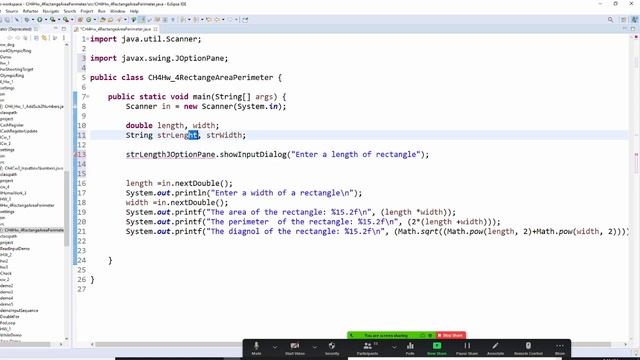
Task: Open the Help menu
Action: [x=134, y=11]
